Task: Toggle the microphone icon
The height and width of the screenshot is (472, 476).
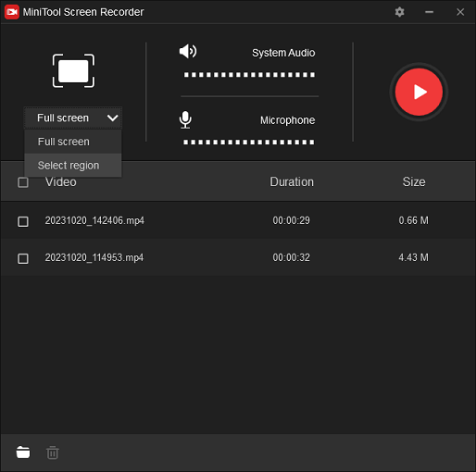Action: [185, 120]
